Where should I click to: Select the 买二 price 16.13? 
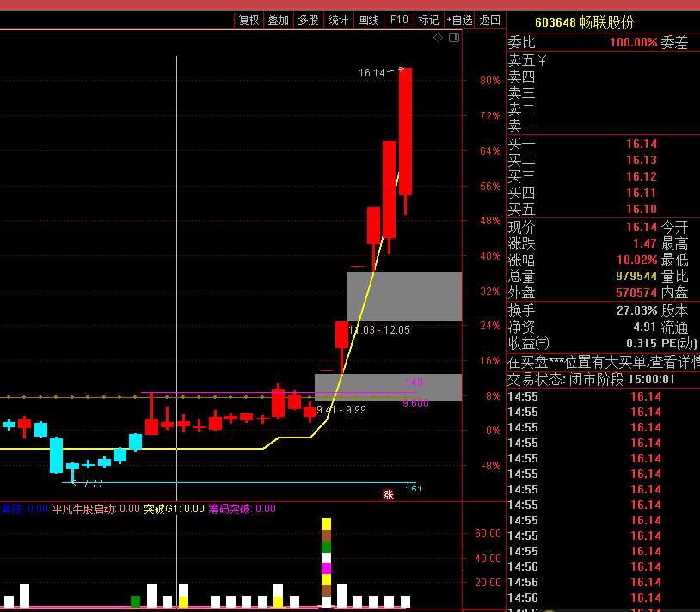(x=642, y=160)
